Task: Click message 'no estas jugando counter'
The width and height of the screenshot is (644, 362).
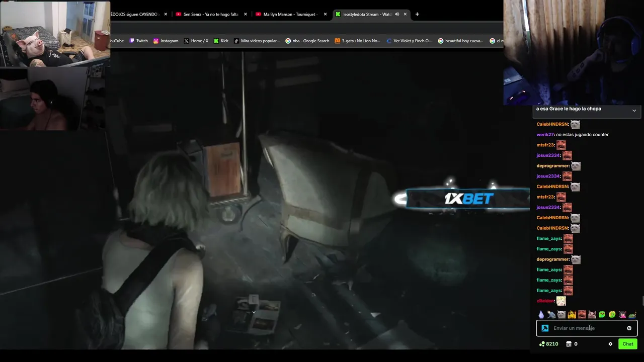Action: click(582, 135)
